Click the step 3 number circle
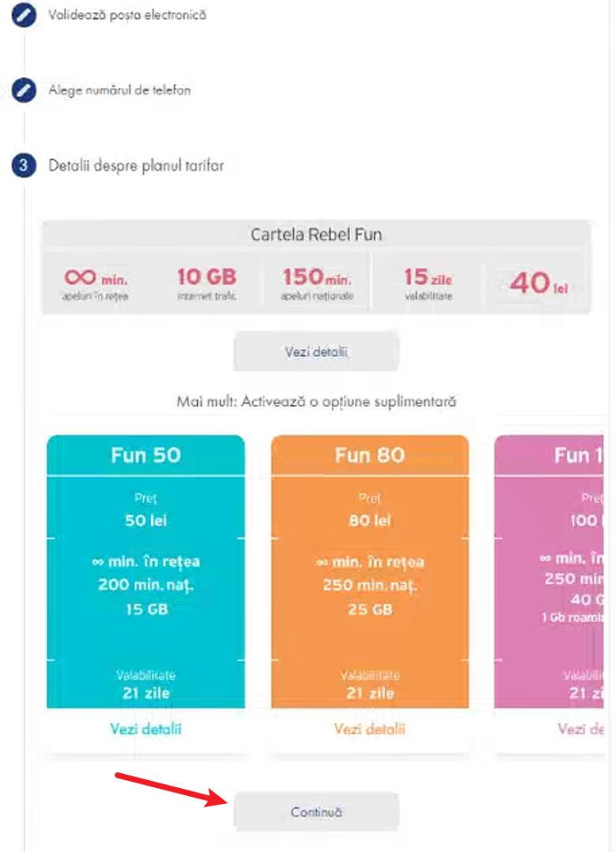This screenshot has height=852, width=616. tap(24, 166)
